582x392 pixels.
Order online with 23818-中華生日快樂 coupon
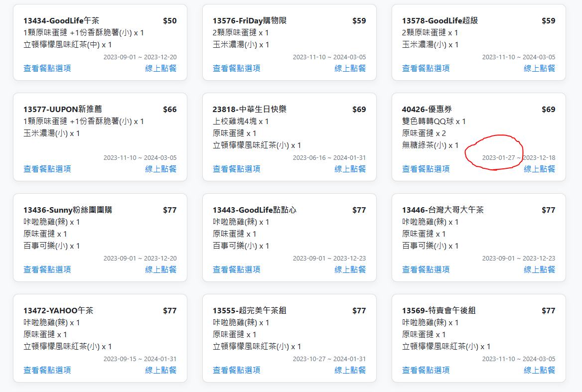(x=350, y=169)
